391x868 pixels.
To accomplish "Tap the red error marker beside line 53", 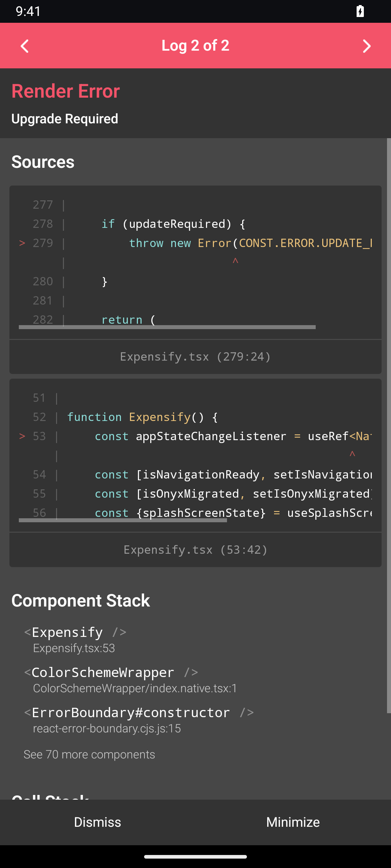I will (22, 436).
